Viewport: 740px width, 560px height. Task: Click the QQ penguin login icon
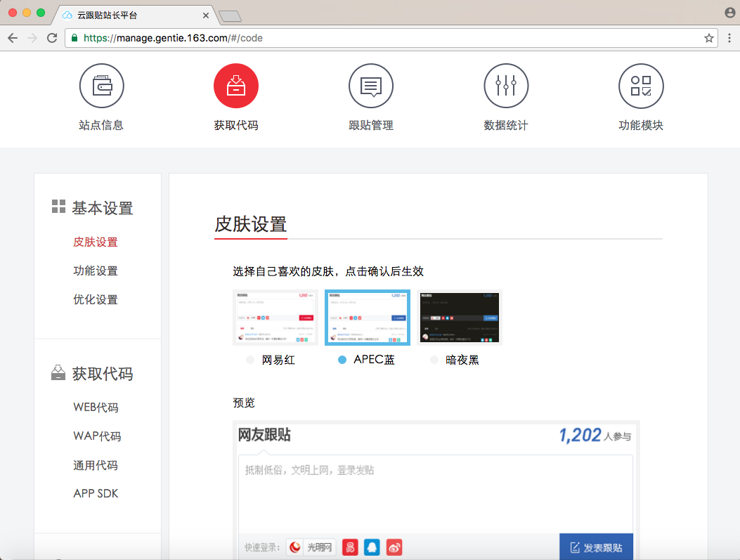[372, 547]
